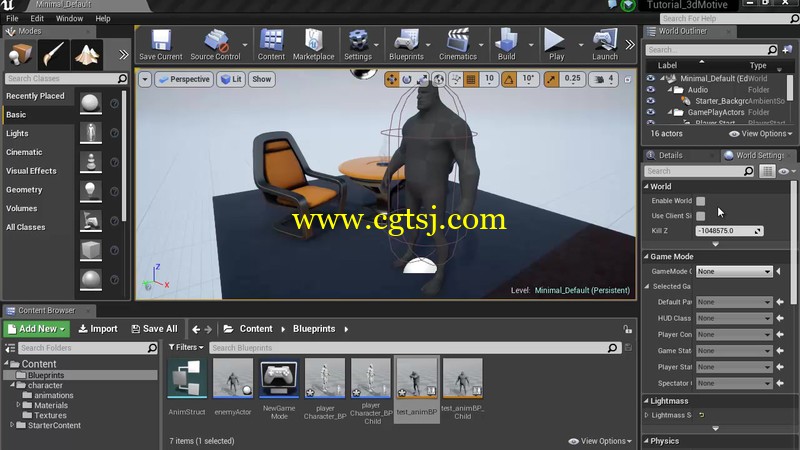Select the scale gizmo icon in viewport
Screen dimensions: 800x450
pos(422,79)
